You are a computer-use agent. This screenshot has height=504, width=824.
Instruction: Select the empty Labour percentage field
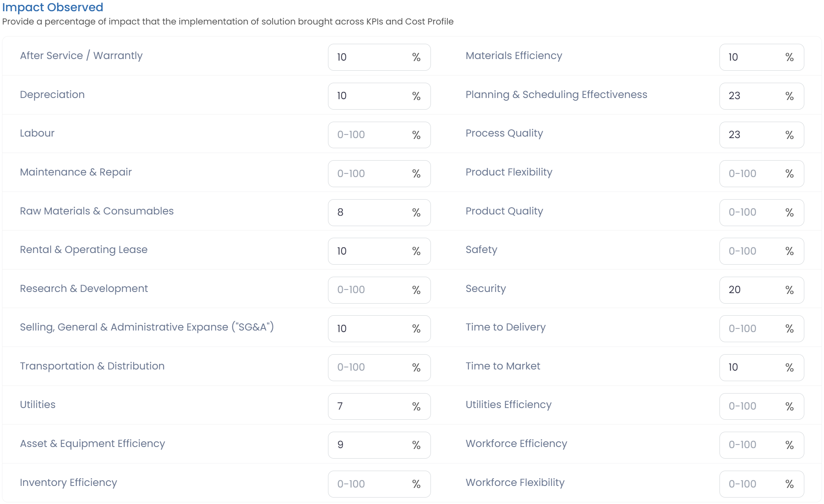[370, 135]
